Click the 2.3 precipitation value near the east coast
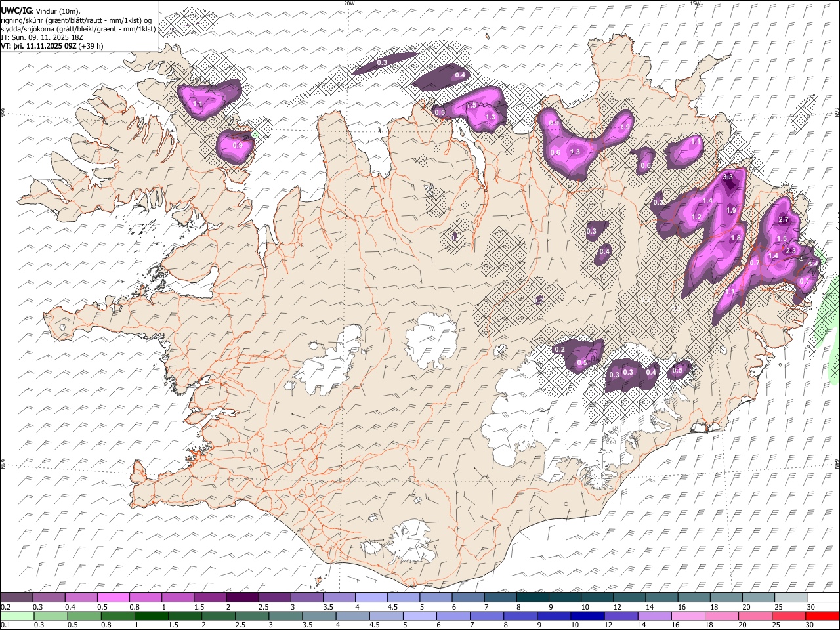 click(x=790, y=251)
